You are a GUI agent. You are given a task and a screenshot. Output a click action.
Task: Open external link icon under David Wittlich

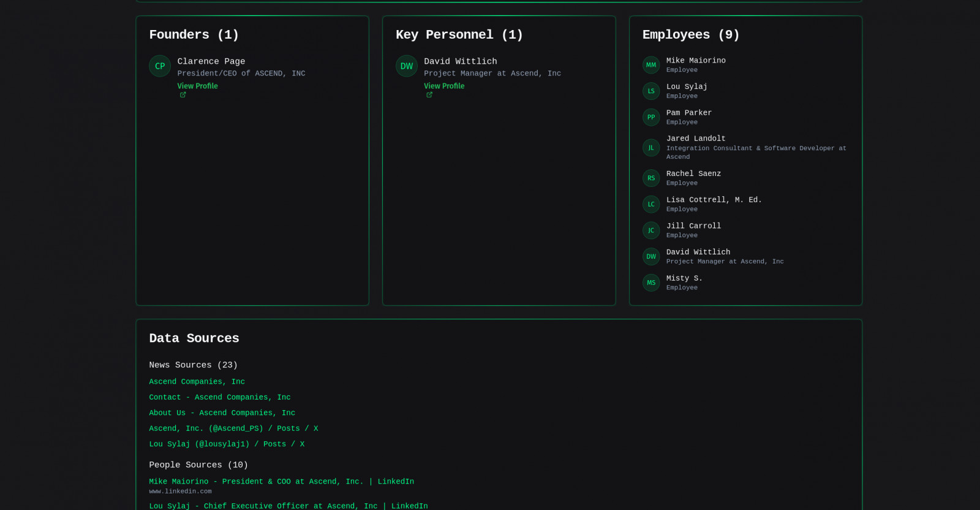tap(429, 95)
